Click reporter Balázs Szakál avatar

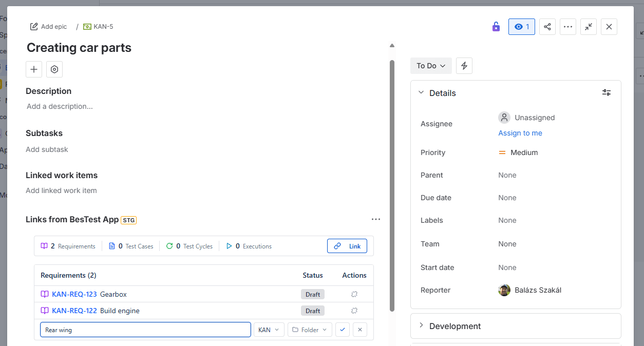504,290
